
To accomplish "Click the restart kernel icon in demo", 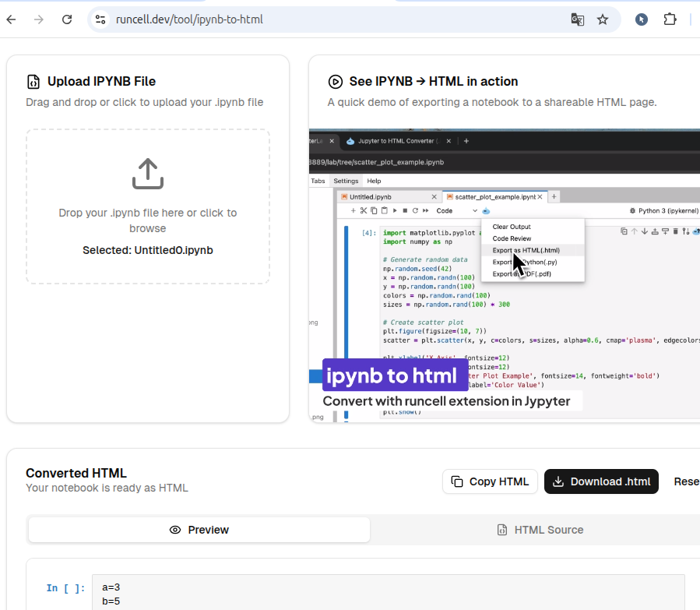I will pyautogui.click(x=415, y=211).
